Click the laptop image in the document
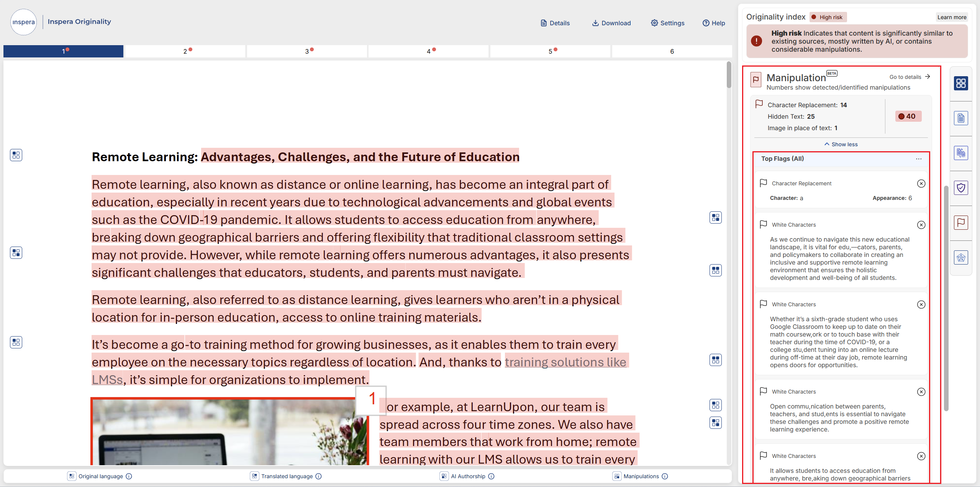Image resolution: width=980 pixels, height=487 pixels. 229,432
